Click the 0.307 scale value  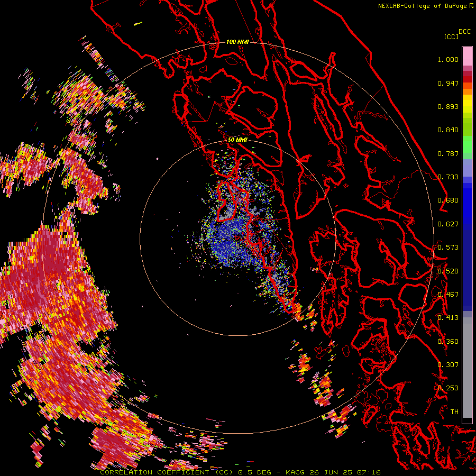point(448,365)
